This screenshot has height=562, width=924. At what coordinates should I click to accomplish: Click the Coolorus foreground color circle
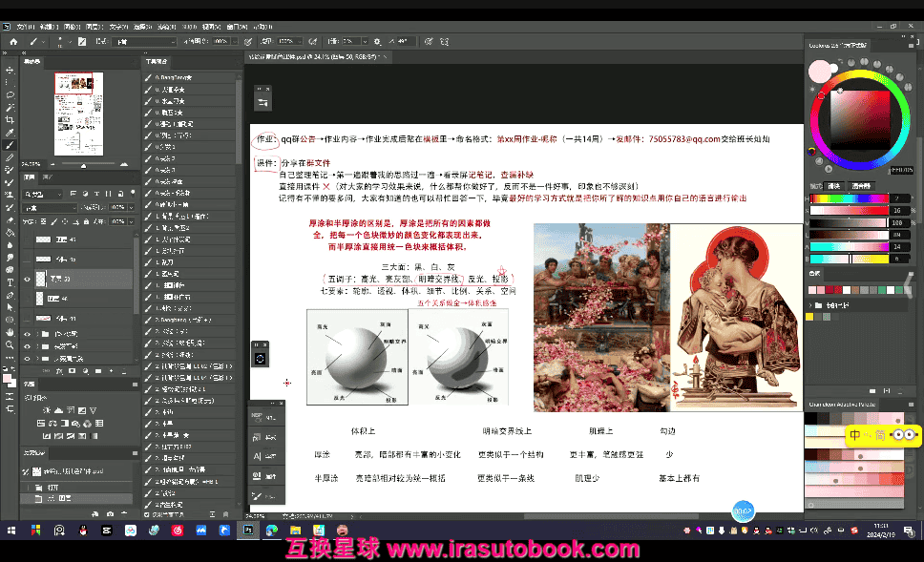click(820, 72)
